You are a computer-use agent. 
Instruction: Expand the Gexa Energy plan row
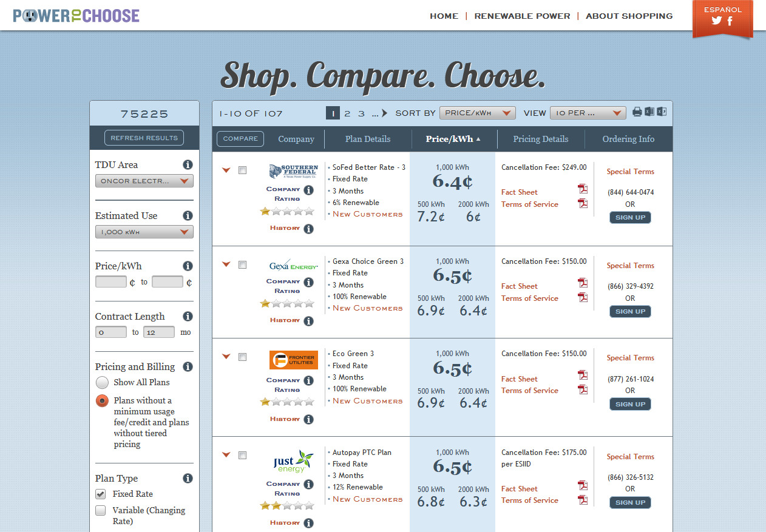click(226, 264)
